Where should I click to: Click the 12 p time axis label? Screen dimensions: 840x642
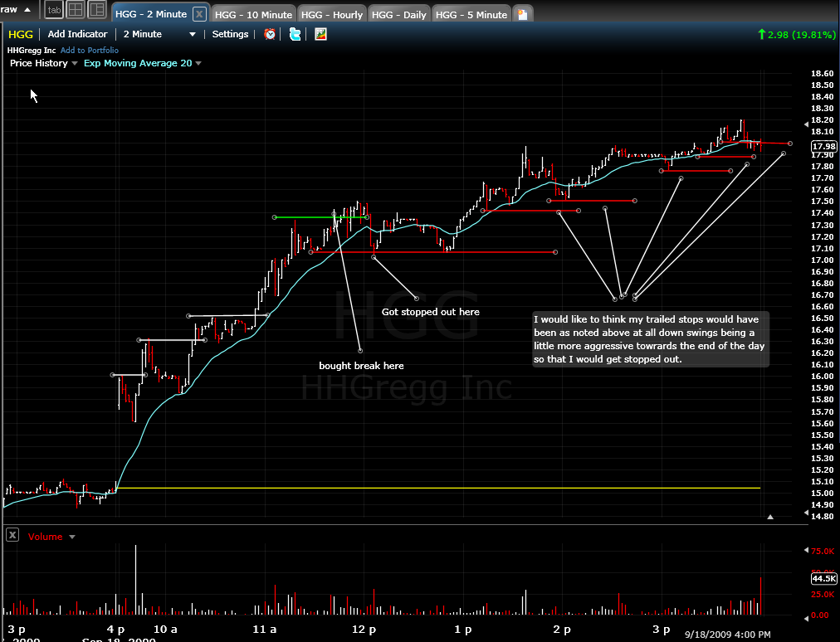coord(364,630)
